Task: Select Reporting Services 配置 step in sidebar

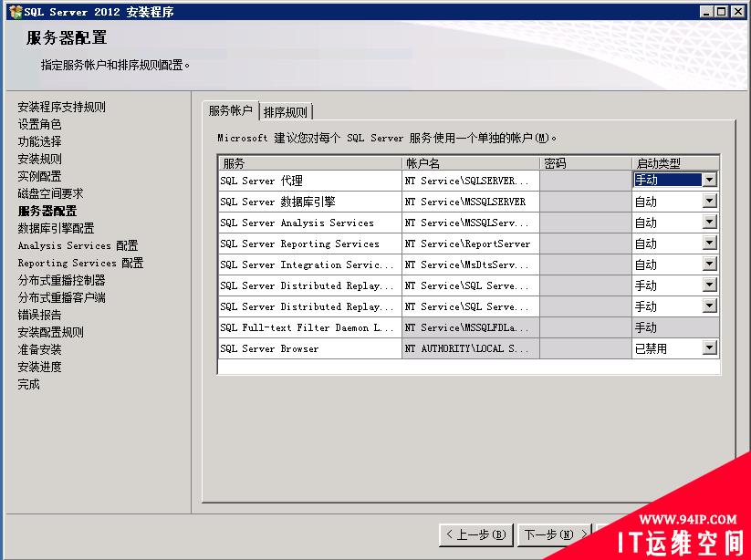Action: coord(80,263)
